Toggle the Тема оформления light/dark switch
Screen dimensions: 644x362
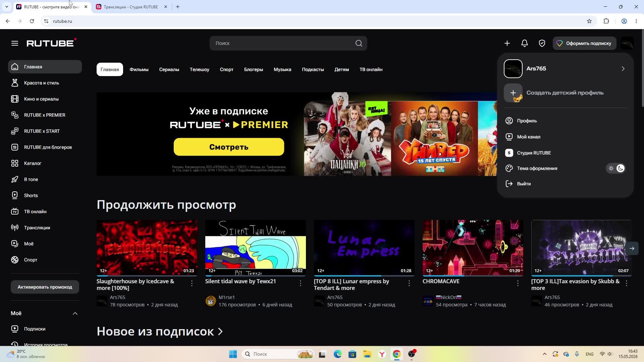(x=616, y=168)
